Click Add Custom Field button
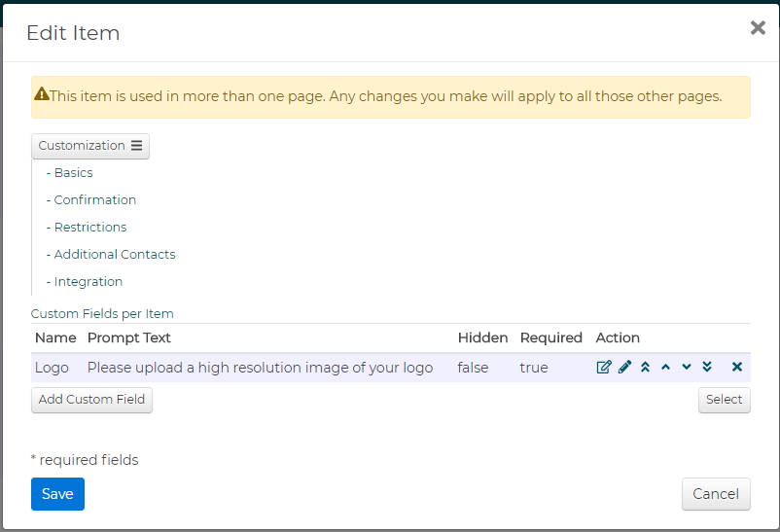 (x=91, y=400)
